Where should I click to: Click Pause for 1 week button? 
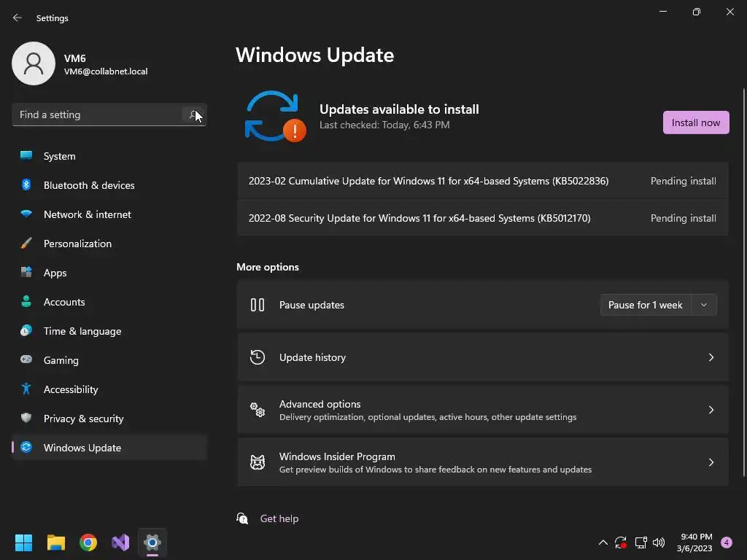[x=645, y=305]
